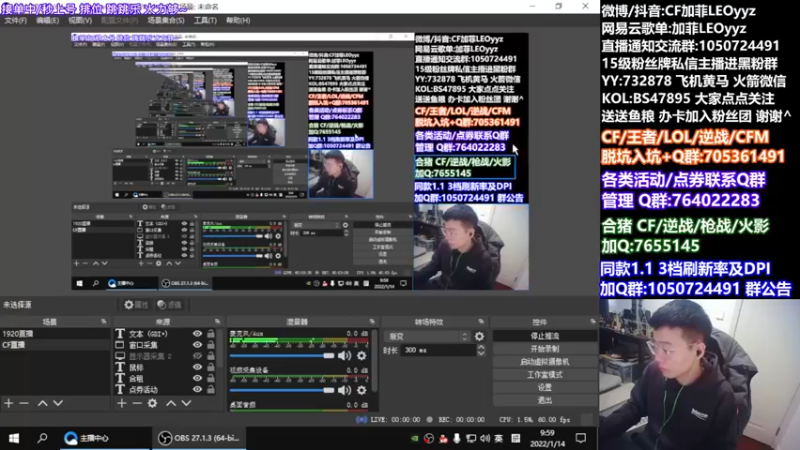Open the 文件(F) menu
This screenshot has width=800, height=450.
15,20
